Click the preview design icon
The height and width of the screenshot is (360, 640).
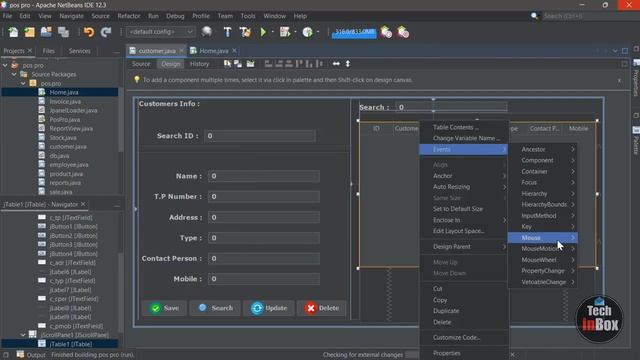coord(250,64)
